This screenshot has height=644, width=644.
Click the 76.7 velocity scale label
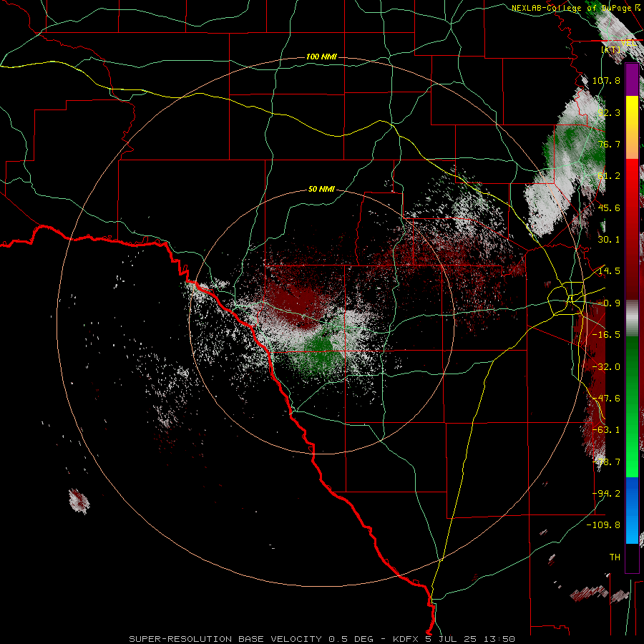[x=609, y=144]
